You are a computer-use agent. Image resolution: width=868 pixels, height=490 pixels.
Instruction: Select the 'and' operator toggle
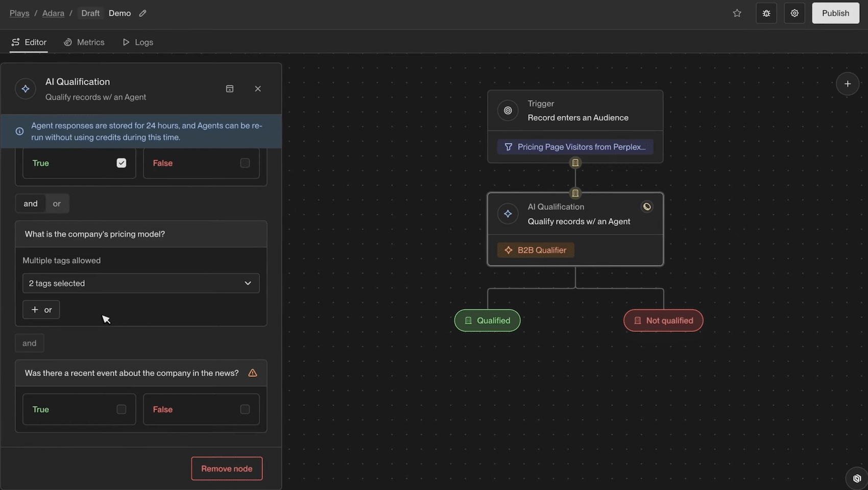pos(31,204)
